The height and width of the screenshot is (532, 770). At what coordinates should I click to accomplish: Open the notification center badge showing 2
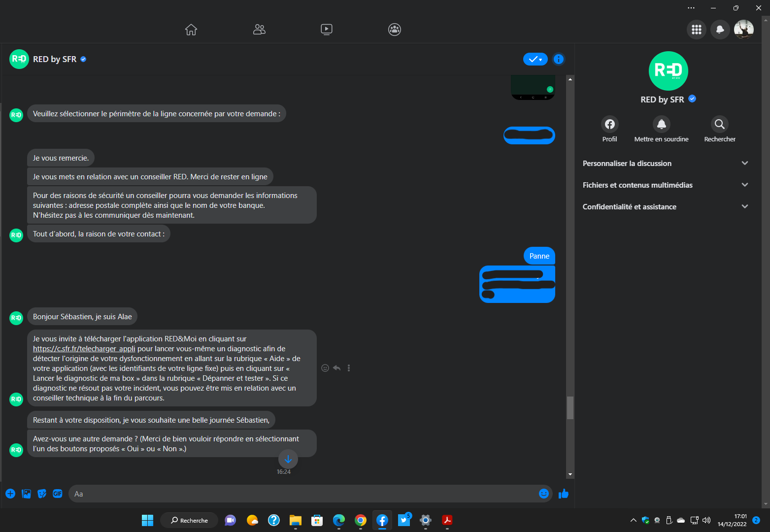[756, 520]
